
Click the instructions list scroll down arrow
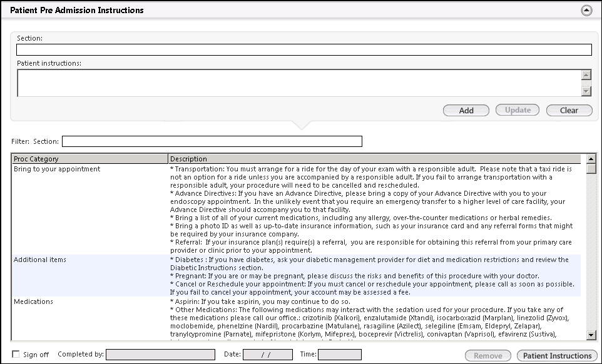[x=591, y=335]
